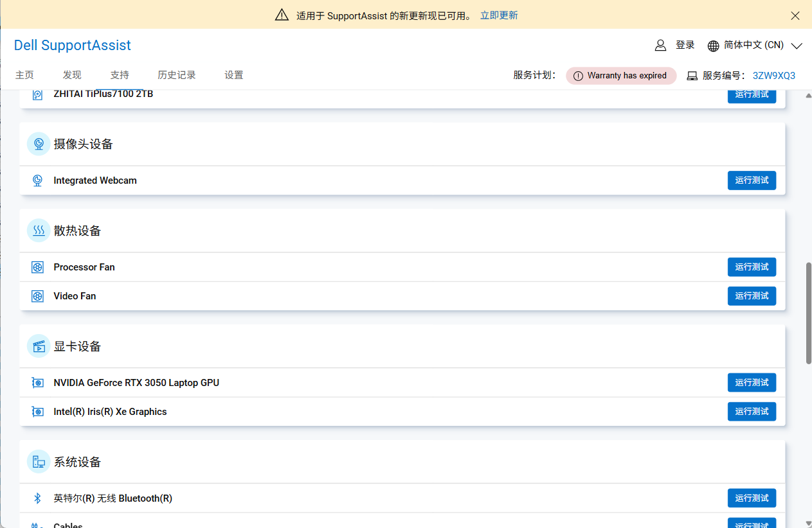812x528 pixels.
Task: Click the Processor Fan row icon
Action: click(x=38, y=267)
